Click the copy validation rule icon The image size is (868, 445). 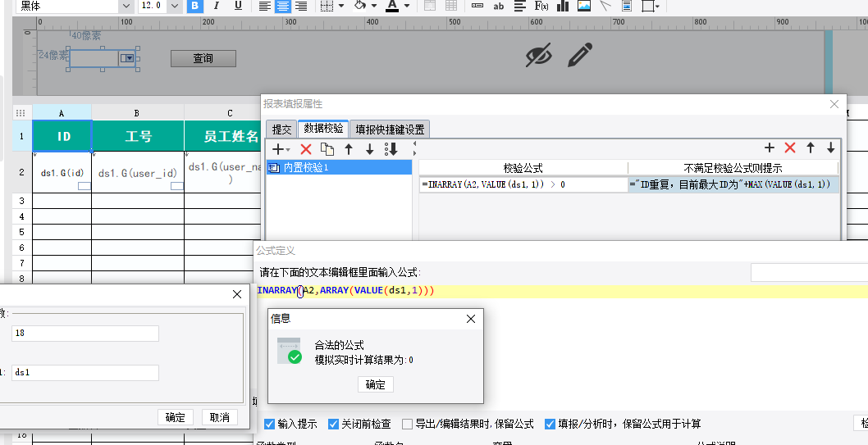(x=327, y=149)
